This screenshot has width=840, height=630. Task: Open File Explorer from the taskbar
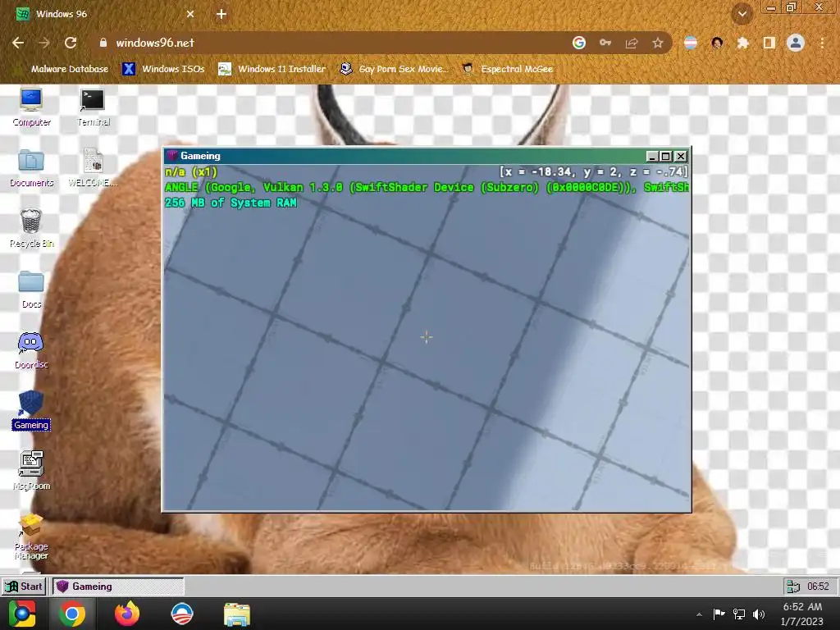coord(236,614)
